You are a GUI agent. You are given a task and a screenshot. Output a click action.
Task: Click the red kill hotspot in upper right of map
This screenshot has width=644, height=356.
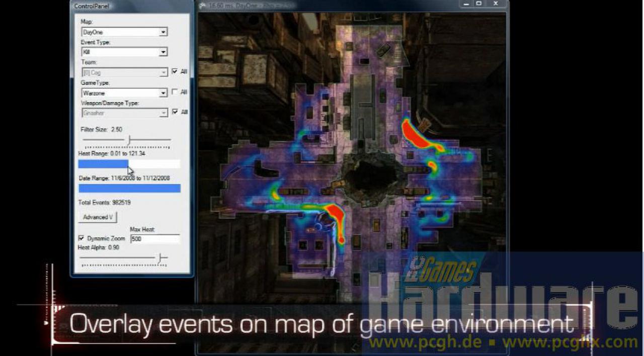416,135
